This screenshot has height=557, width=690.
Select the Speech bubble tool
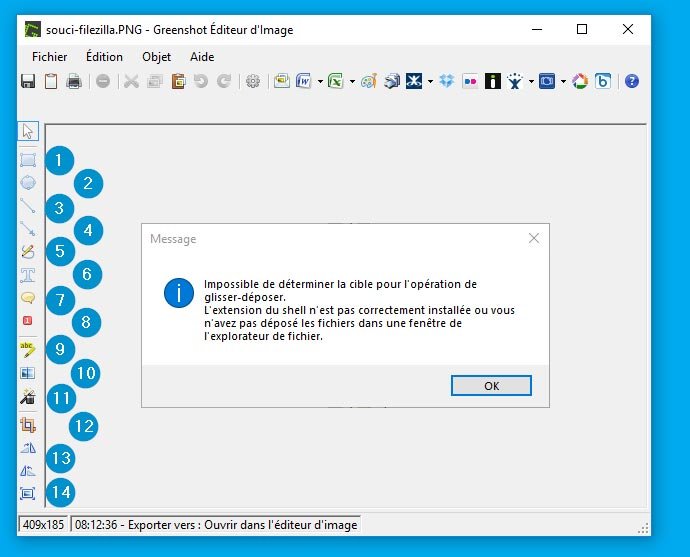[x=28, y=298]
